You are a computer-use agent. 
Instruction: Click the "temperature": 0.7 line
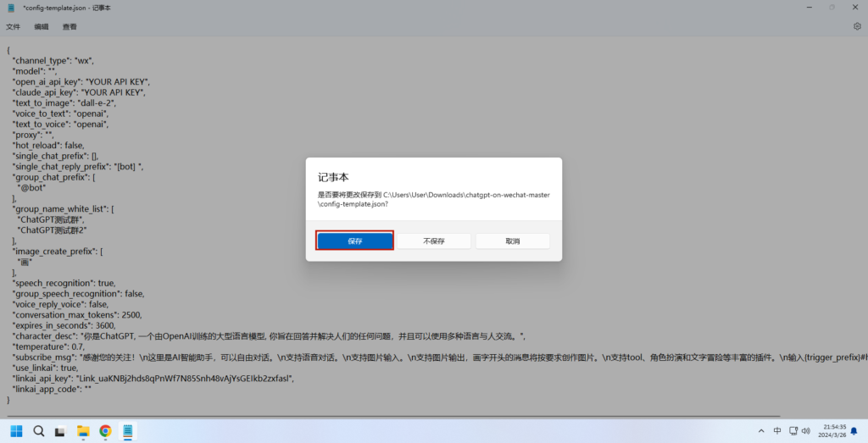[48, 346]
